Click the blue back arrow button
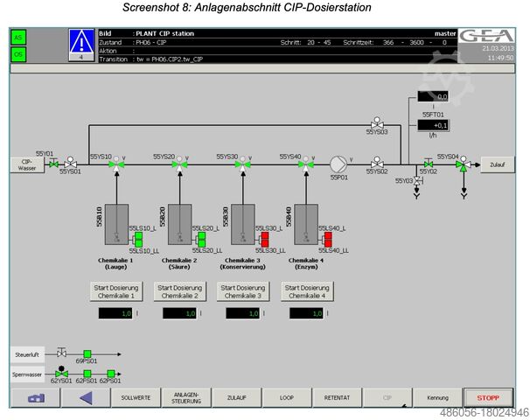Image resolution: width=530 pixels, height=420 pixels. pos(85,397)
